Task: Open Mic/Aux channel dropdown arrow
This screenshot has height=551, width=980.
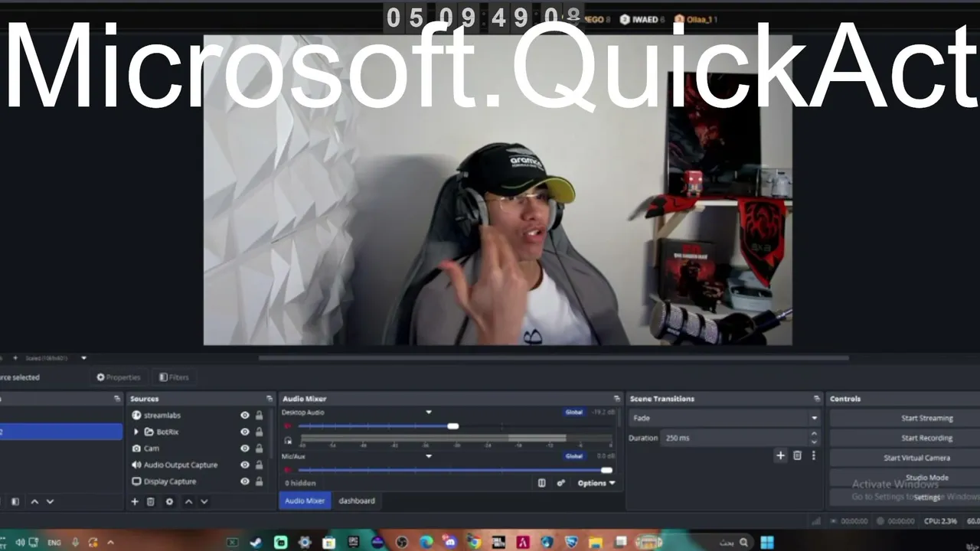Action: (x=429, y=456)
